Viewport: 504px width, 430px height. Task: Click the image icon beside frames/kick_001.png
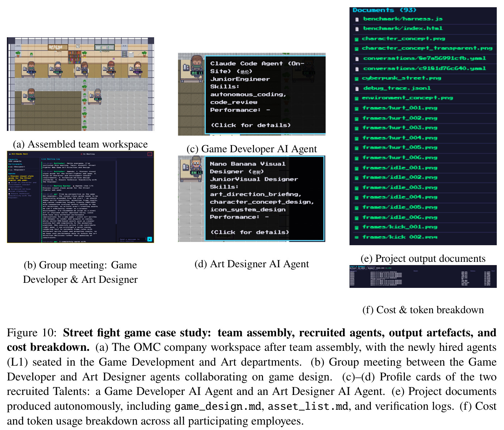(356, 227)
